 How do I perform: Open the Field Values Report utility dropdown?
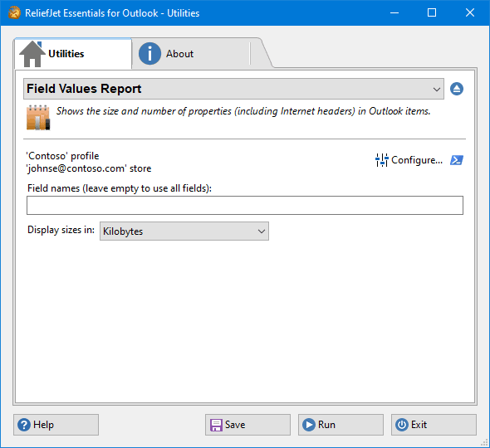pos(233,89)
